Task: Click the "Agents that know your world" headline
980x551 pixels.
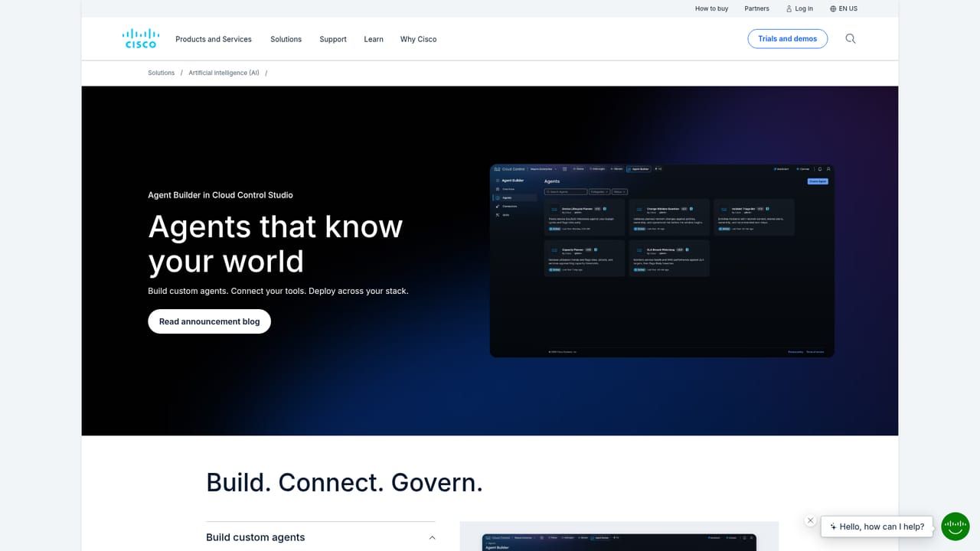Action: (275, 243)
